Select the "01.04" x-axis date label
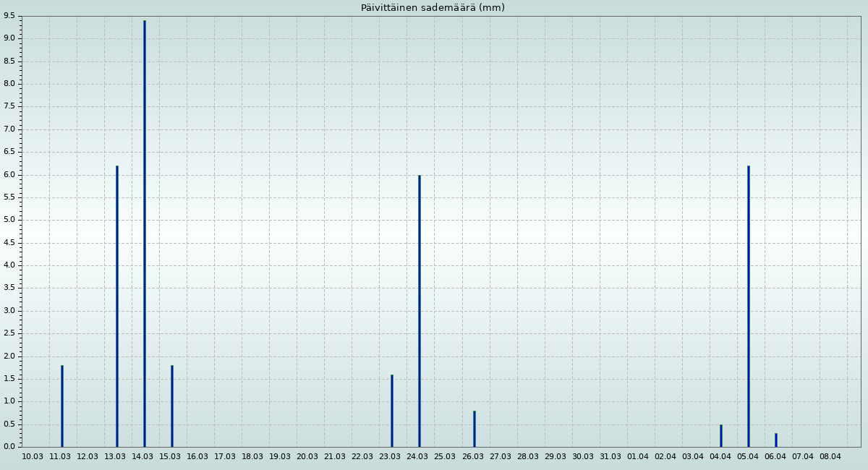The height and width of the screenshot is (470, 868). [638, 457]
